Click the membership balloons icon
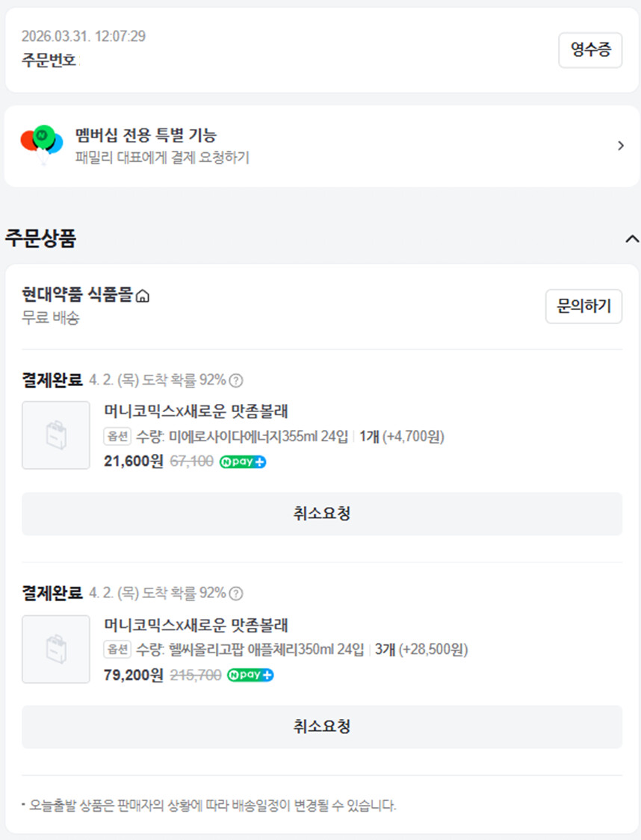This screenshot has width=641, height=840. (x=42, y=144)
